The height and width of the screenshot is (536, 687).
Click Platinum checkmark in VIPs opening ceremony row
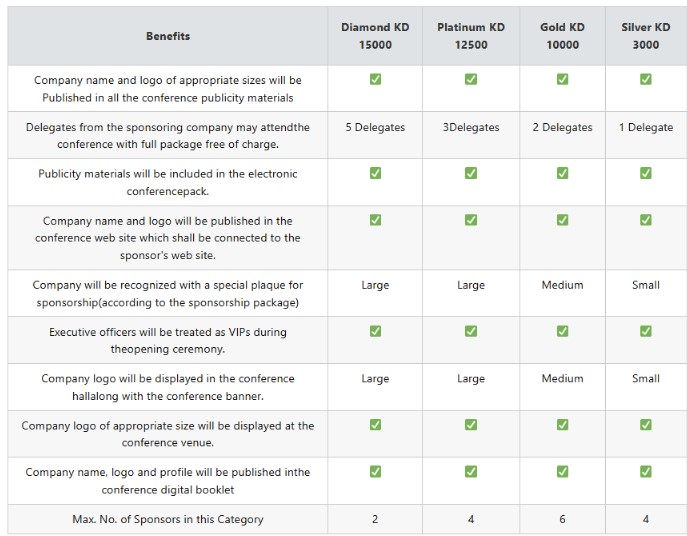click(x=471, y=331)
